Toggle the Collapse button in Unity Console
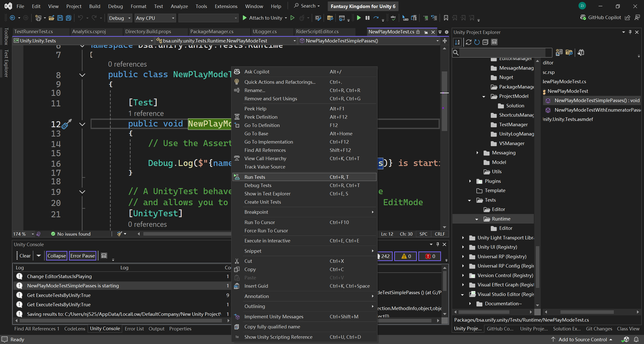The width and height of the screenshot is (644, 344). point(56,256)
